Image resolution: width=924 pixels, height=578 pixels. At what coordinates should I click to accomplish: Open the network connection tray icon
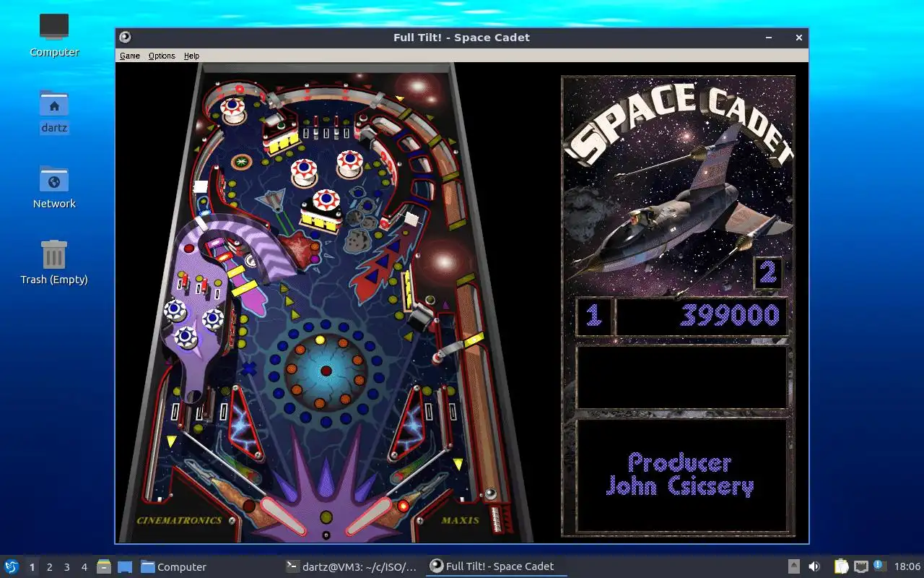click(x=860, y=566)
